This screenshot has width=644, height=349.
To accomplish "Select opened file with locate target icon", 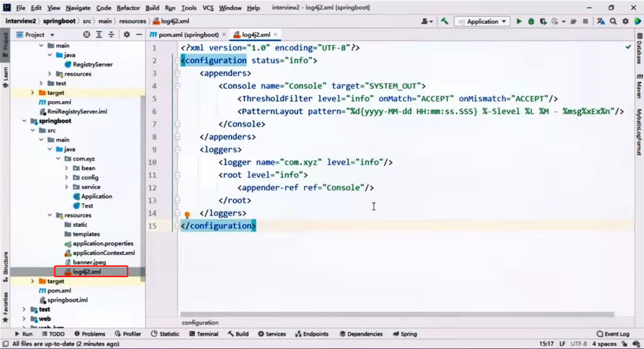I will point(87,35).
